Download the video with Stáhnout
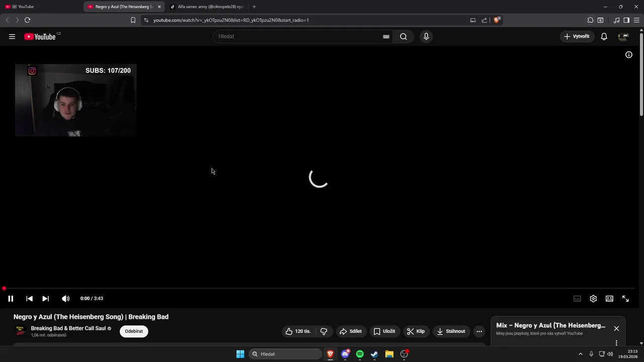 (x=451, y=331)
